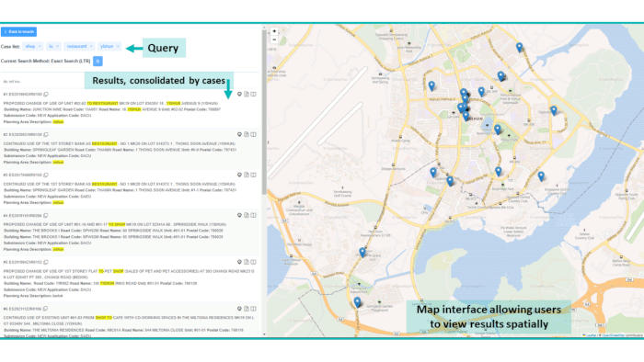Open side-by-side view icon for result #4
Image resolution: width=644 pixels, height=362 pixels.
[x=253, y=215]
